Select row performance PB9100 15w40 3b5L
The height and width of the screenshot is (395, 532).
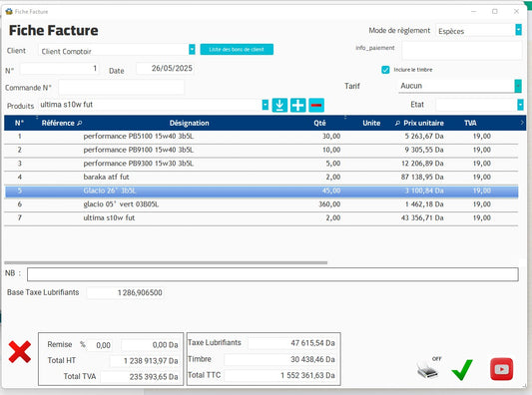tap(261, 150)
